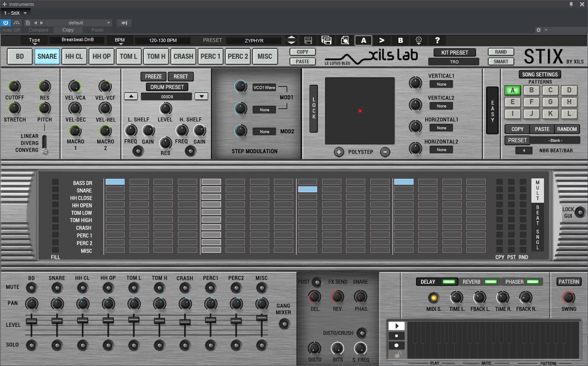Click the MACRO 1 knob

point(75,131)
